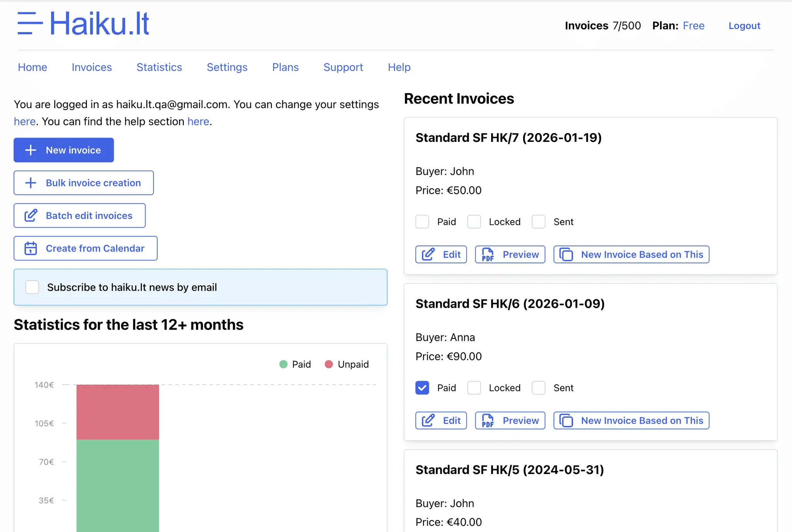This screenshot has width=792, height=532.
Task: Click the red unpaid segment of the chart bar
Action: [x=118, y=412]
